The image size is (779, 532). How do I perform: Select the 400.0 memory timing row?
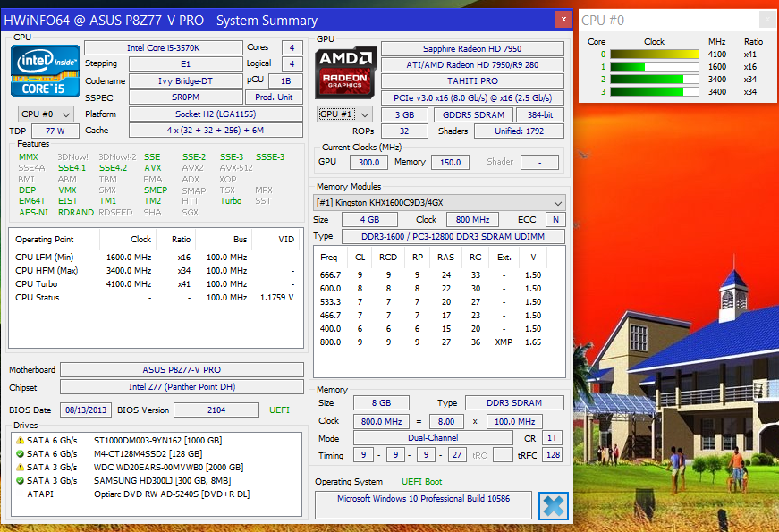point(431,329)
